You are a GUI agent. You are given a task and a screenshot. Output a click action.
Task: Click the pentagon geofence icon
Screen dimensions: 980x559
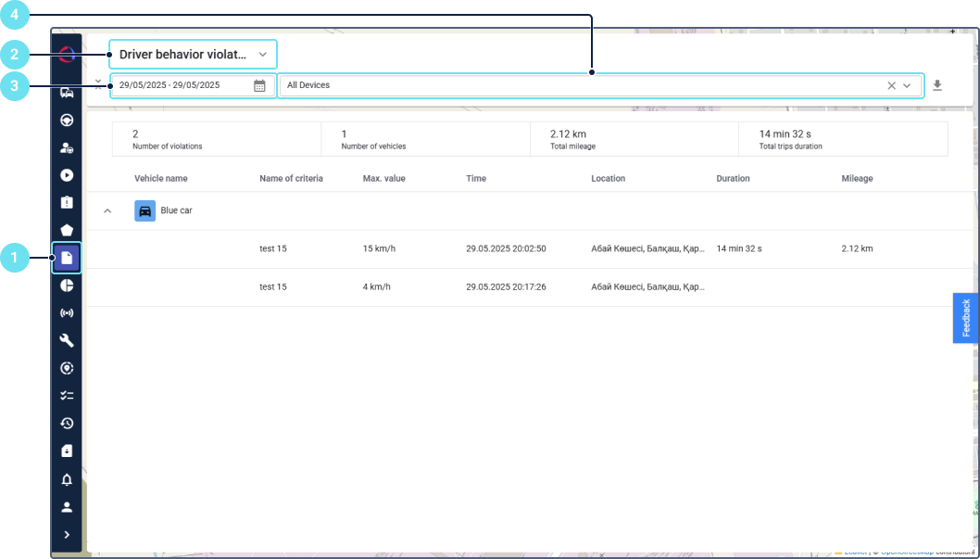point(67,230)
